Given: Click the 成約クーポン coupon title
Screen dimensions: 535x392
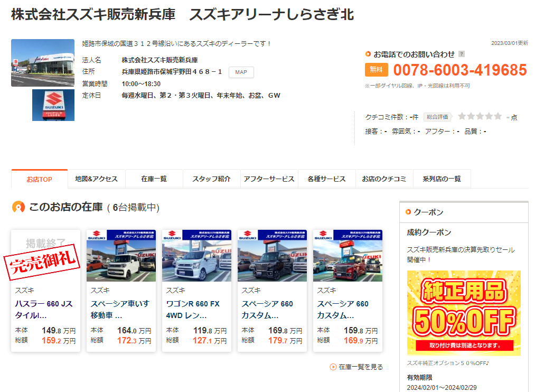Looking at the screenshot, I should (x=429, y=232).
